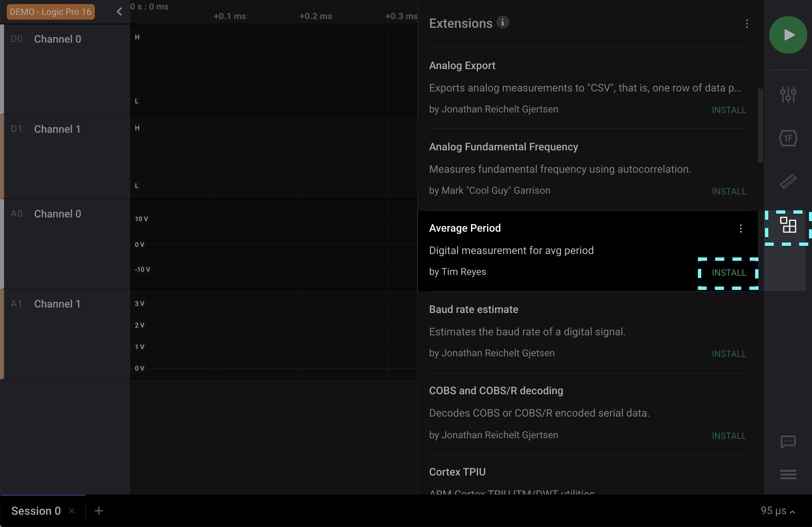812x527 pixels.
Task: Click the Extensions info icon
Action: (502, 23)
